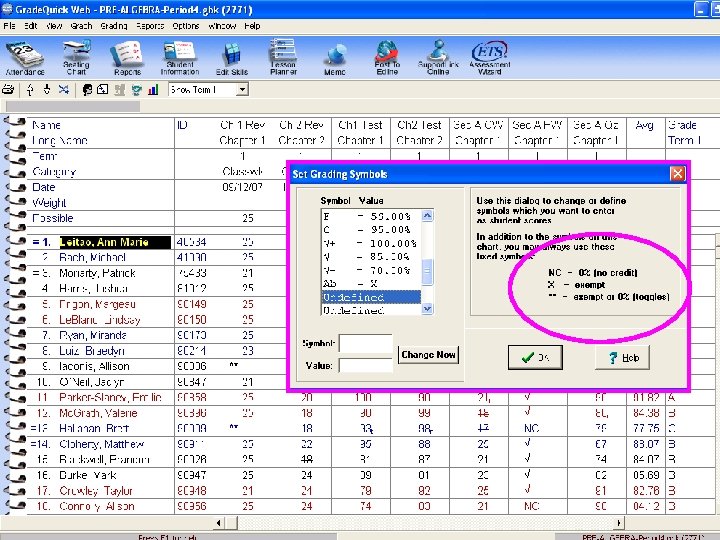Click the printer icon in small toolbar
The height and width of the screenshot is (540, 720).
pos(8,90)
